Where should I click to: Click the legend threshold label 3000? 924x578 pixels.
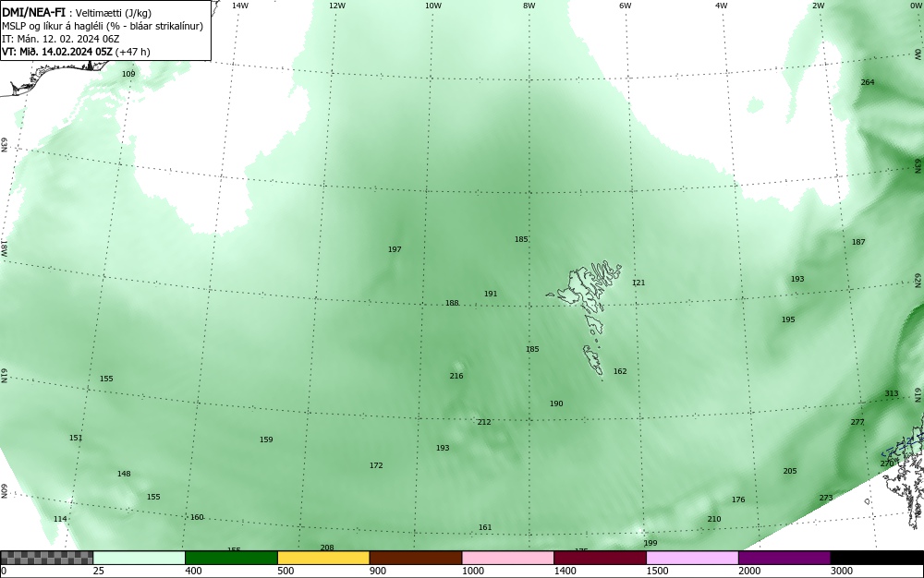(842, 571)
